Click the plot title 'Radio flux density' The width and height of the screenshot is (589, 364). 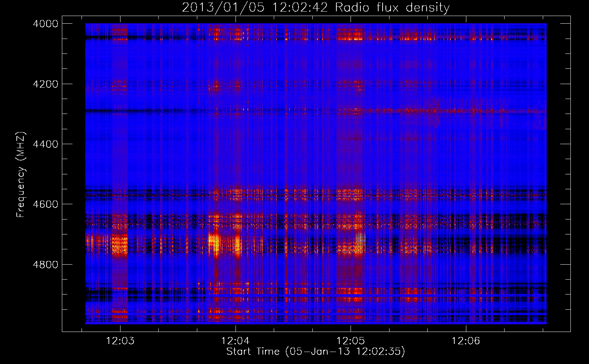[392, 8]
